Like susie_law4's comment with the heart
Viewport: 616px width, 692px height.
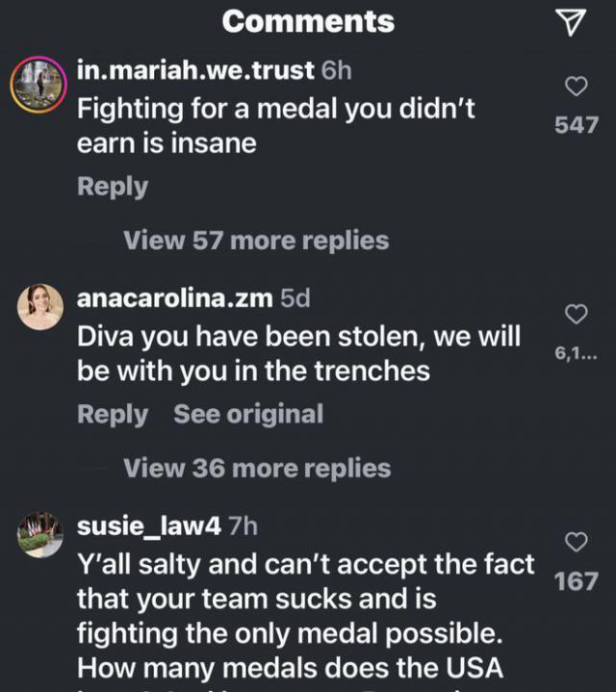pyautogui.click(x=576, y=543)
